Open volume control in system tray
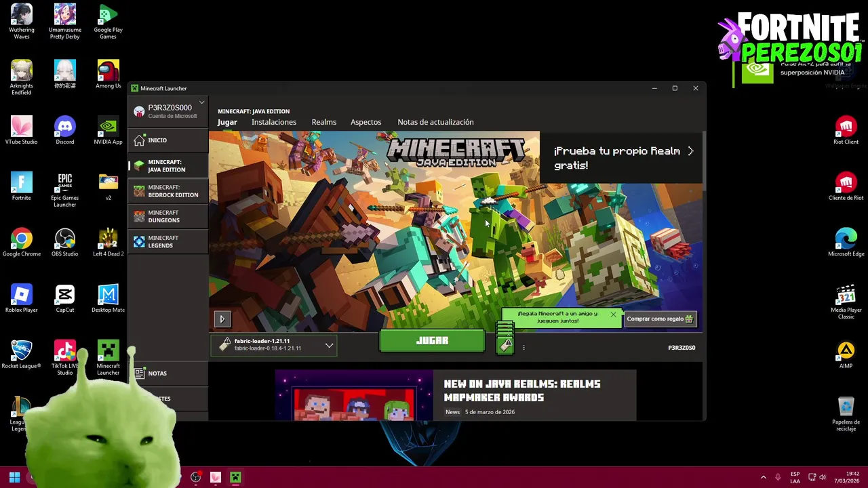This screenshot has height=488, width=868. pos(823,477)
